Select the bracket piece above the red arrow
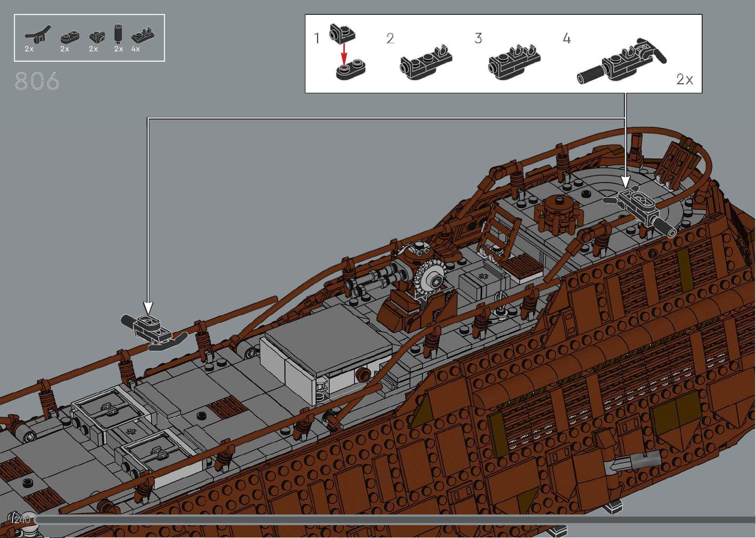 click(342, 33)
